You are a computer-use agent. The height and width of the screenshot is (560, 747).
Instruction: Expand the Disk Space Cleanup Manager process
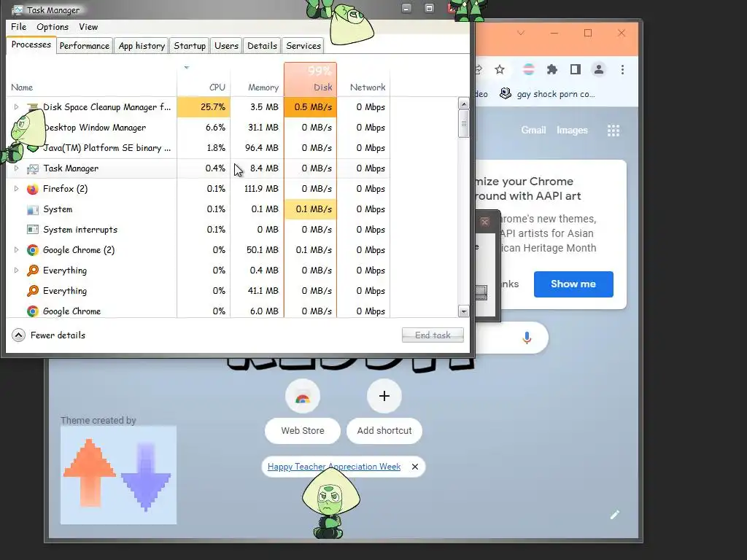click(x=16, y=106)
